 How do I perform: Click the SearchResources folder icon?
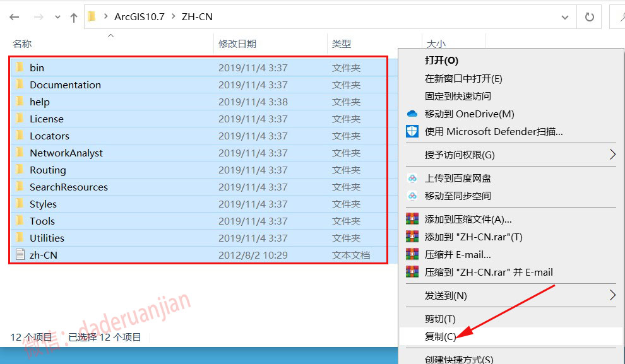pyautogui.click(x=20, y=187)
